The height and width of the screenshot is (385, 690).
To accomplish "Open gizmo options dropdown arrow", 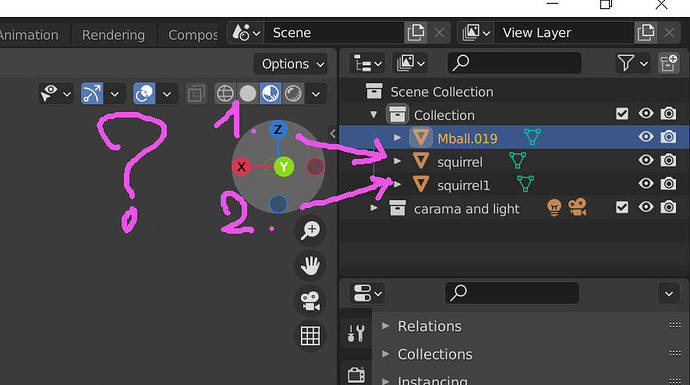I will 114,94.
